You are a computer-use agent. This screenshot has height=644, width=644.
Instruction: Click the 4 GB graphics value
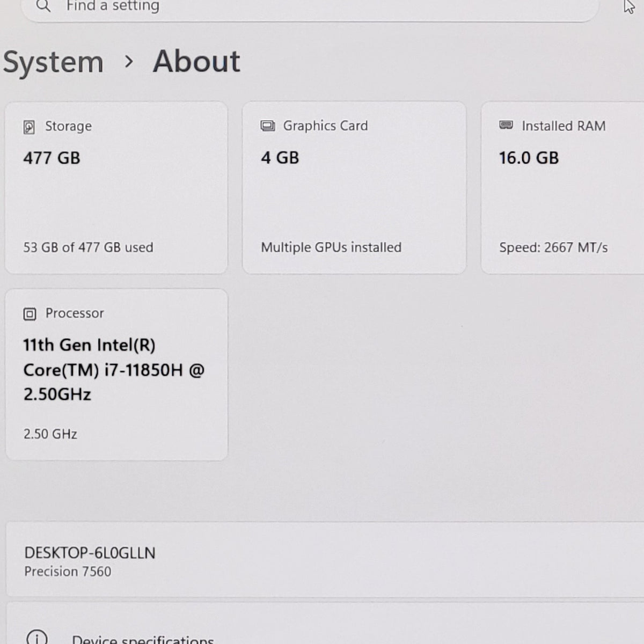[x=280, y=158]
